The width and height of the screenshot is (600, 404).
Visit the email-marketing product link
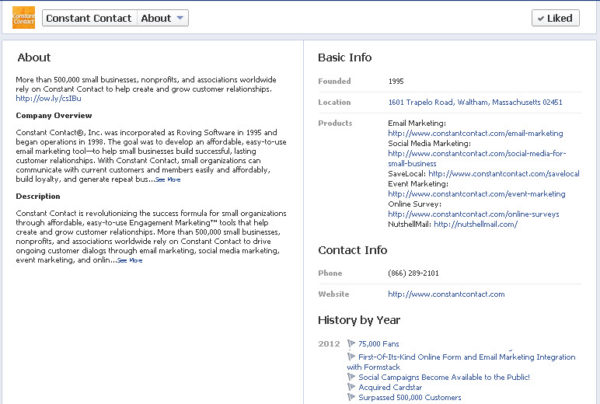[475, 133]
